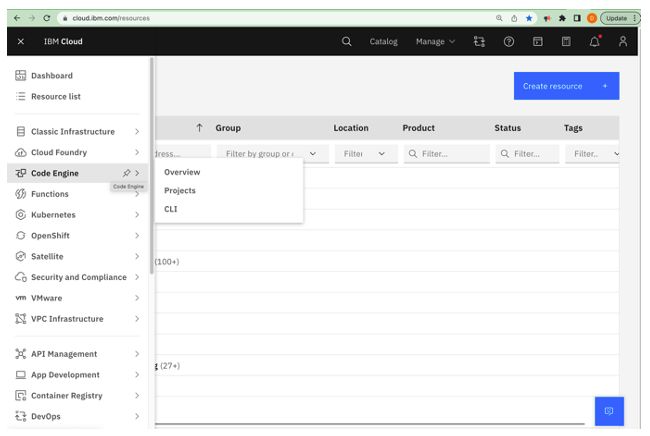Click the Resource list icon
650x436 pixels.
pos(20,97)
